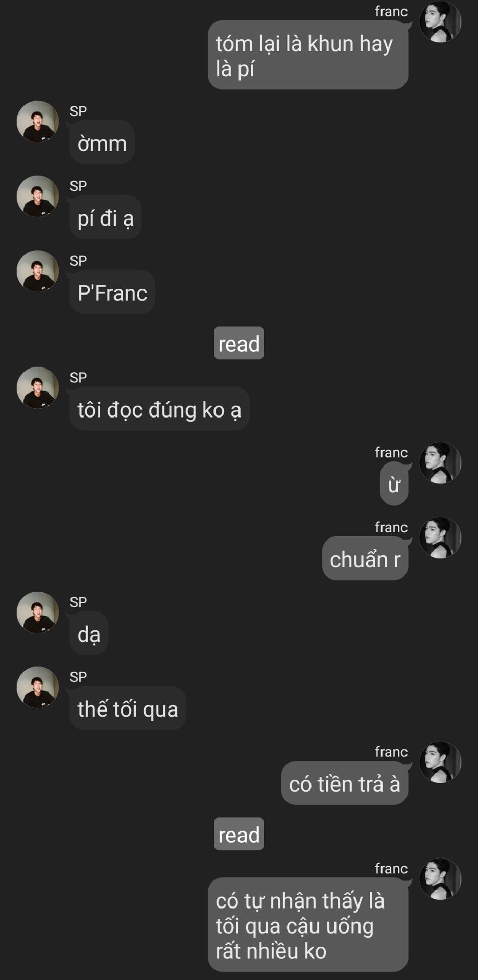The image size is (478, 980).
Task: Select the 'tóm lại là khun hay là pí' bubble
Action: coord(308,55)
